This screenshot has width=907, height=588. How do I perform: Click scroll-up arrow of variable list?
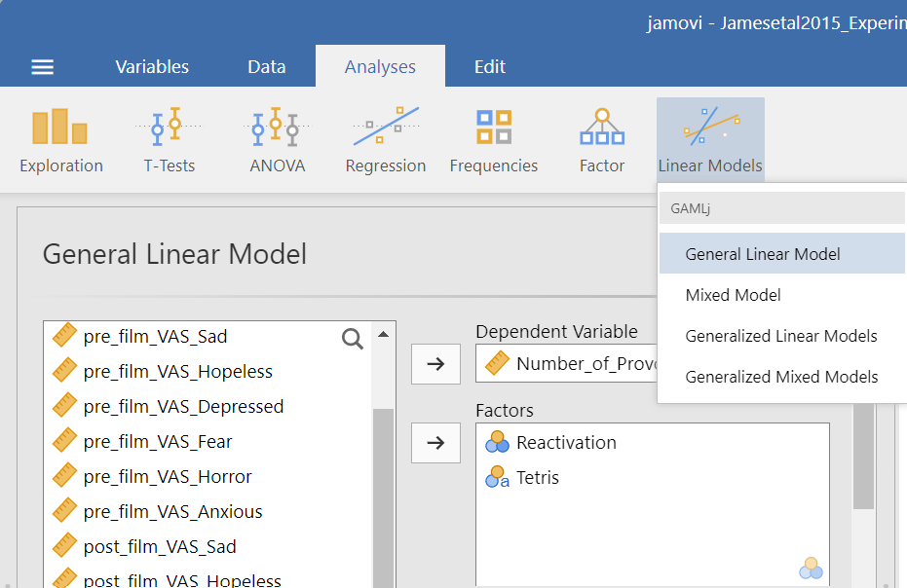click(383, 334)
